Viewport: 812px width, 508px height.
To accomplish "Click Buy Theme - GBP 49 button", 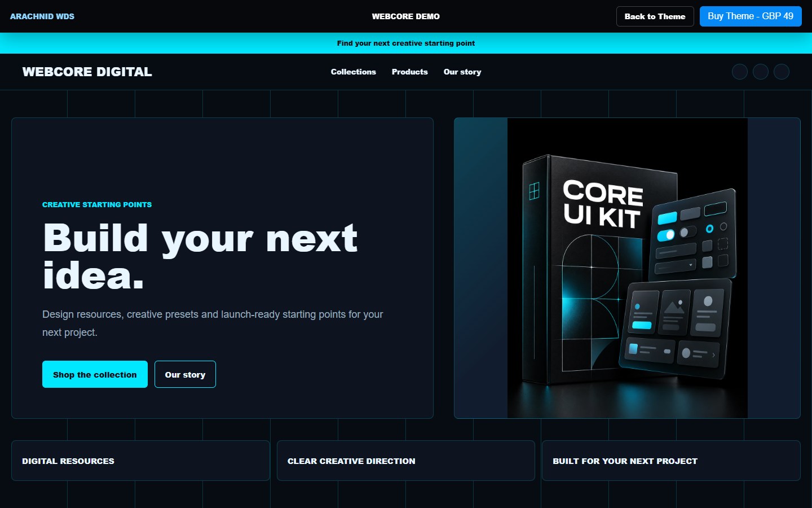I will tap(751, 16).
